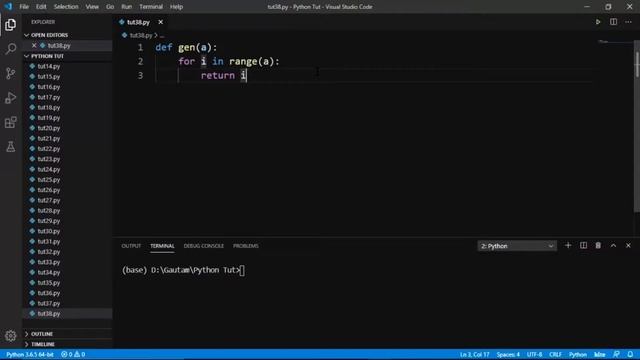The image size is (640, 360).
Task: Open the Extensions view
Action: (x=11, y=122)
